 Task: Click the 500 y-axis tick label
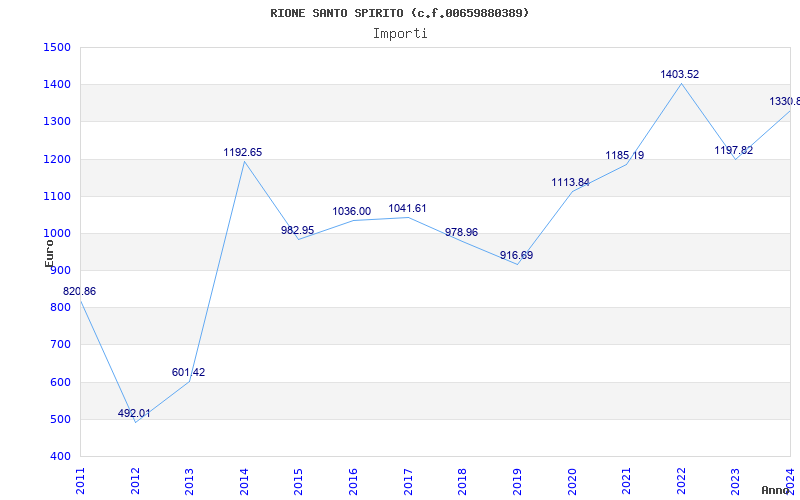pyautogui.click(x=60, y=419)
